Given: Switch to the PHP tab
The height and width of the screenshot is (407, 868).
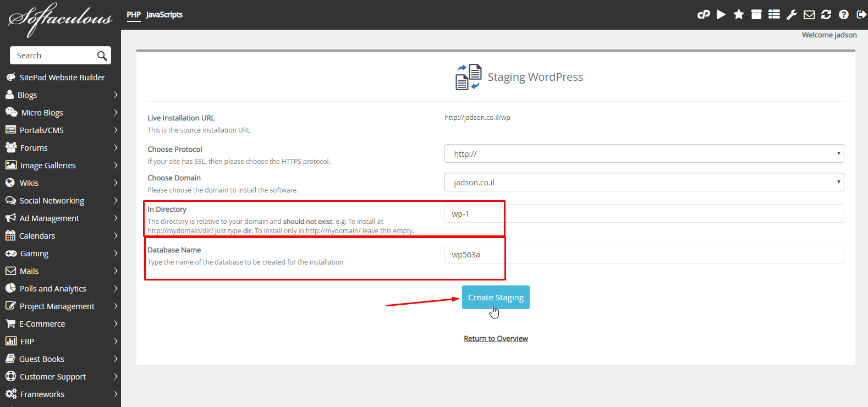Looking at the screenshot, I should point(134,15).
